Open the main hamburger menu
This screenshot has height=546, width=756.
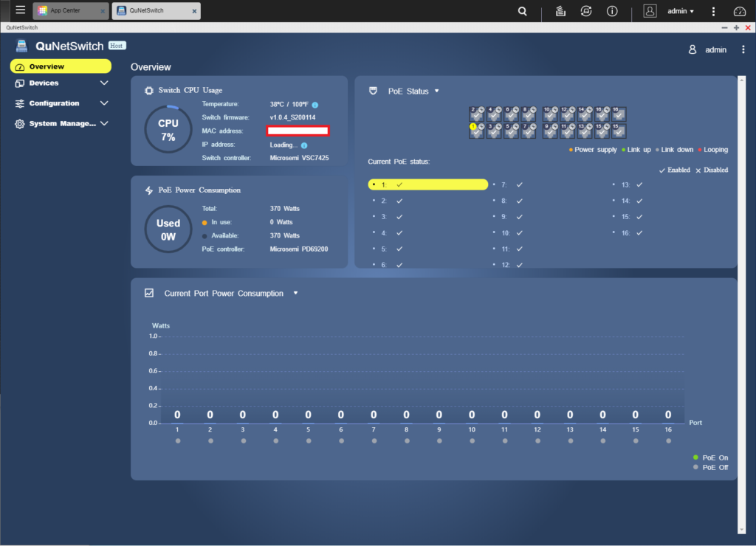pos(20,10)
